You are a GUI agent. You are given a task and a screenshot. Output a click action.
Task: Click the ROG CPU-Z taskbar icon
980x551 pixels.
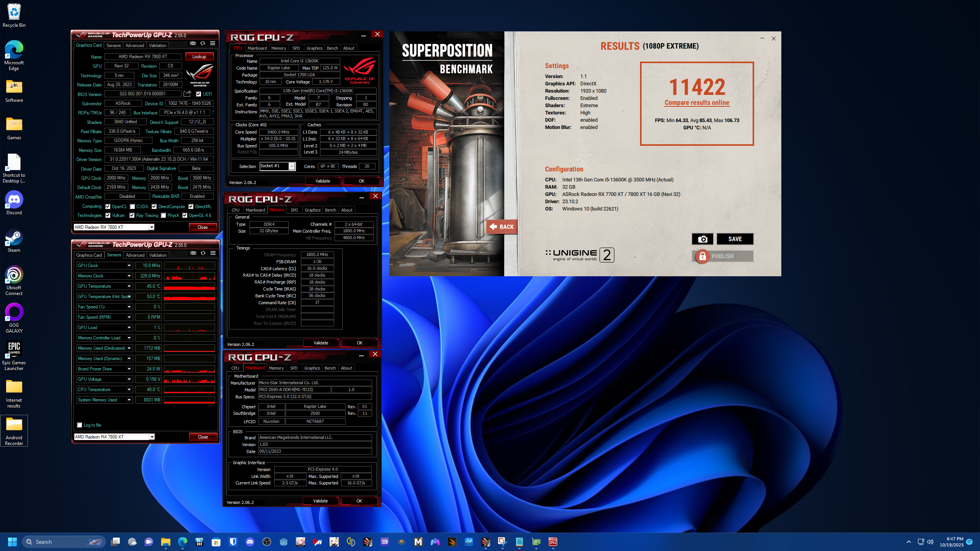[553, 542]
